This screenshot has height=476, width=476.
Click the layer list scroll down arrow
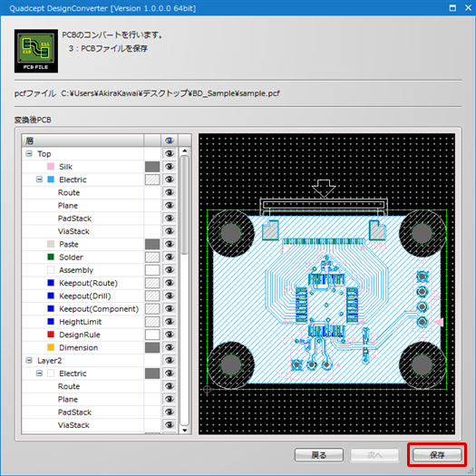(185, 430)
